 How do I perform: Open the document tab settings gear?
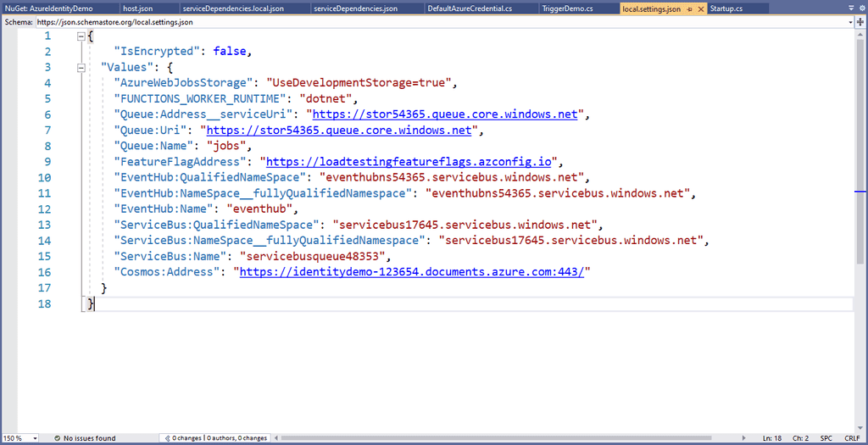coord(860,8)
